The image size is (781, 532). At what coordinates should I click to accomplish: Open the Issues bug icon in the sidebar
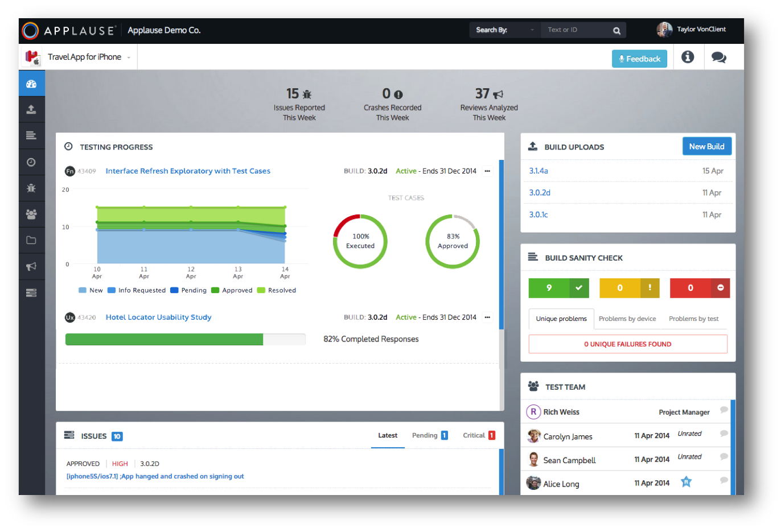[x=31, y=188]
